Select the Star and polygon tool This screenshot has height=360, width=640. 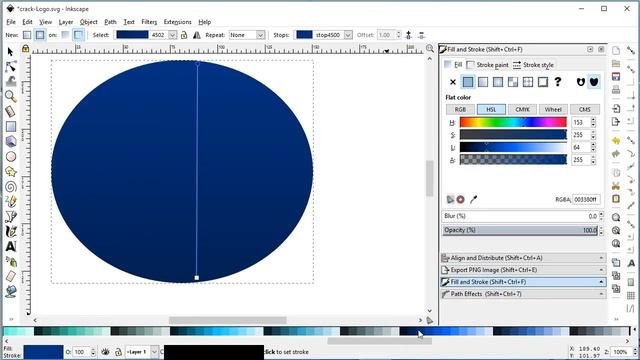click(11, 172)
